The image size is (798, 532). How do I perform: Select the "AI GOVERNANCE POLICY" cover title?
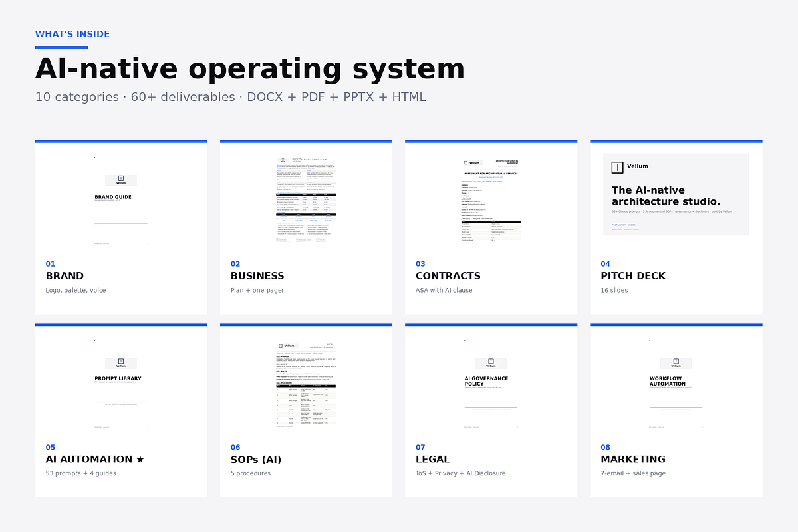point(486,381)
